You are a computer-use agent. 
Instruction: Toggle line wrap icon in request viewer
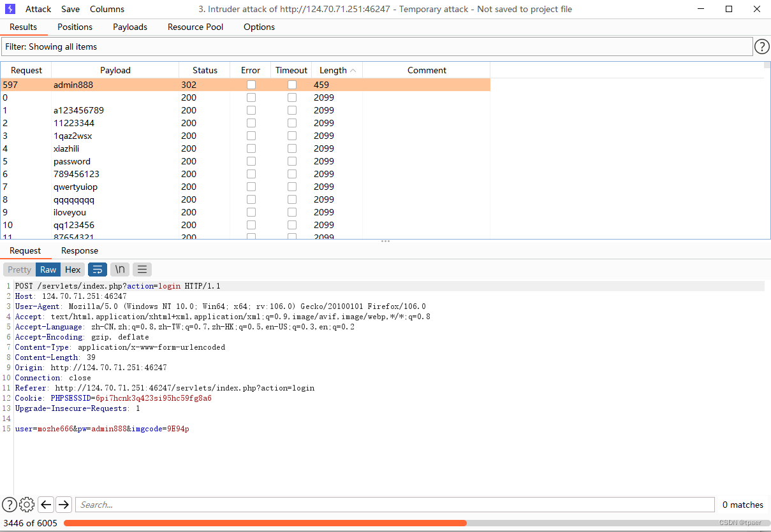click(x=97, y=270)
